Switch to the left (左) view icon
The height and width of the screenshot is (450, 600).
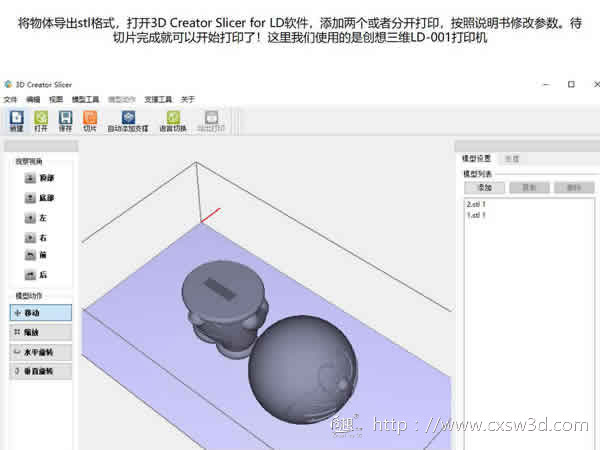30,218
